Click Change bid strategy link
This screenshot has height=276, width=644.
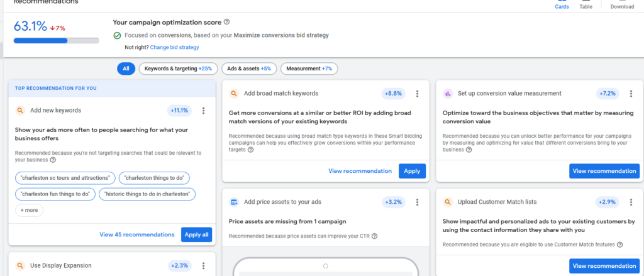(x=175, y=47)
